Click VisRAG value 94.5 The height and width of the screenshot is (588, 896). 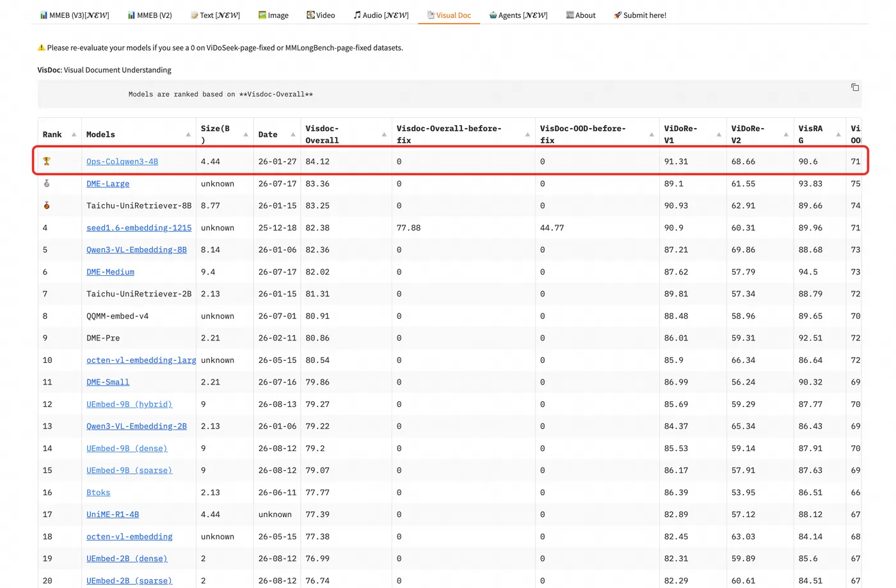point(808,272)
